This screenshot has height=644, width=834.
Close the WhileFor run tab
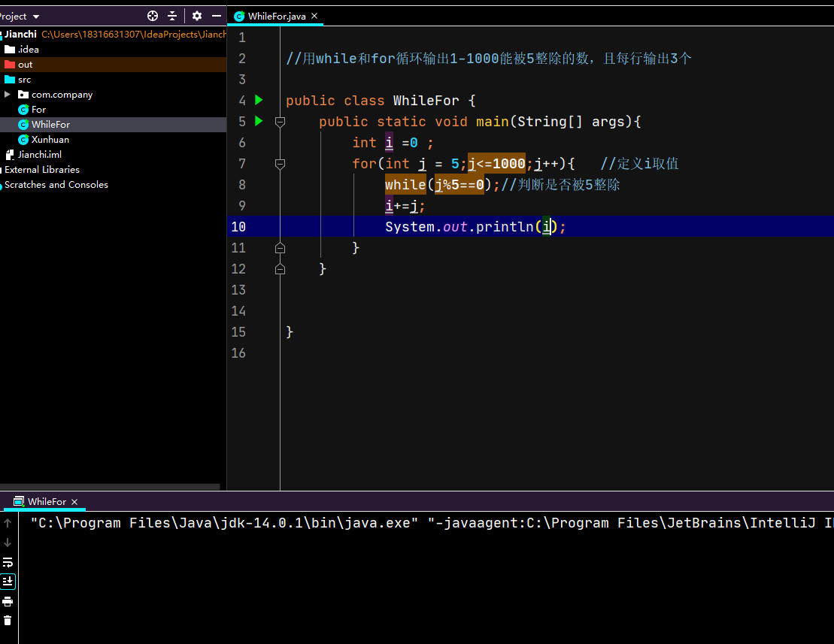click(74, 501)
